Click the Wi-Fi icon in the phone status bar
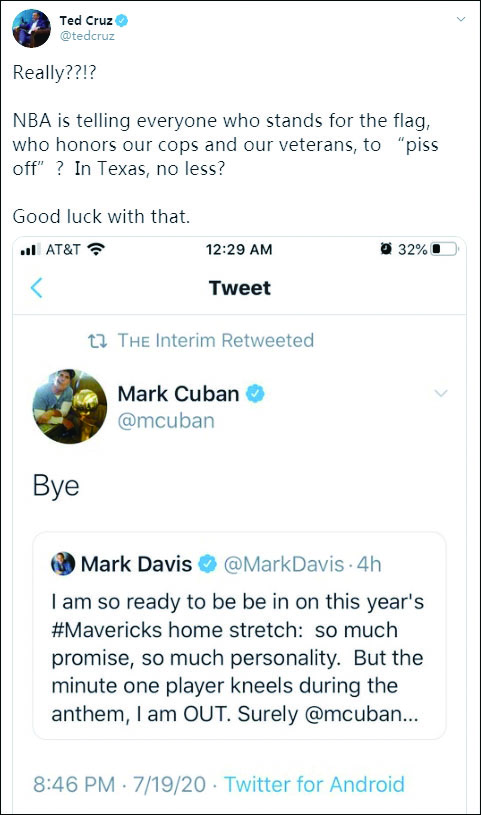This screenshot has width=481, height=815. 96,249
